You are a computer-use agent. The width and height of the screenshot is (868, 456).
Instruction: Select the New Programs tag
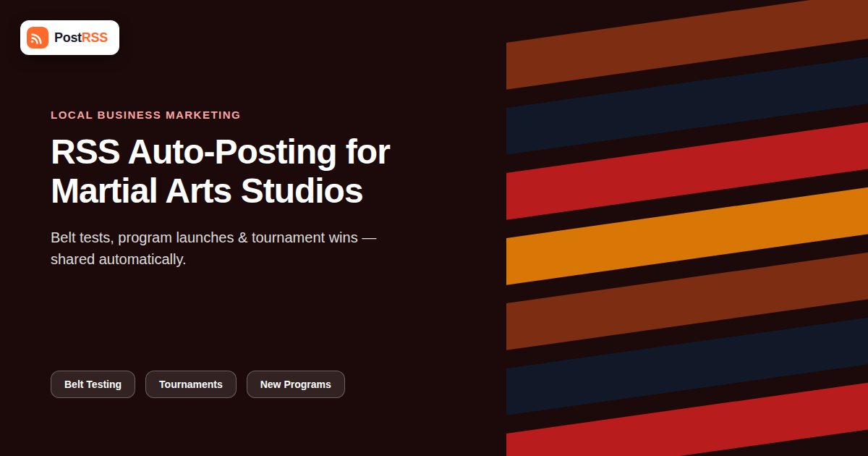pos(296,384)
